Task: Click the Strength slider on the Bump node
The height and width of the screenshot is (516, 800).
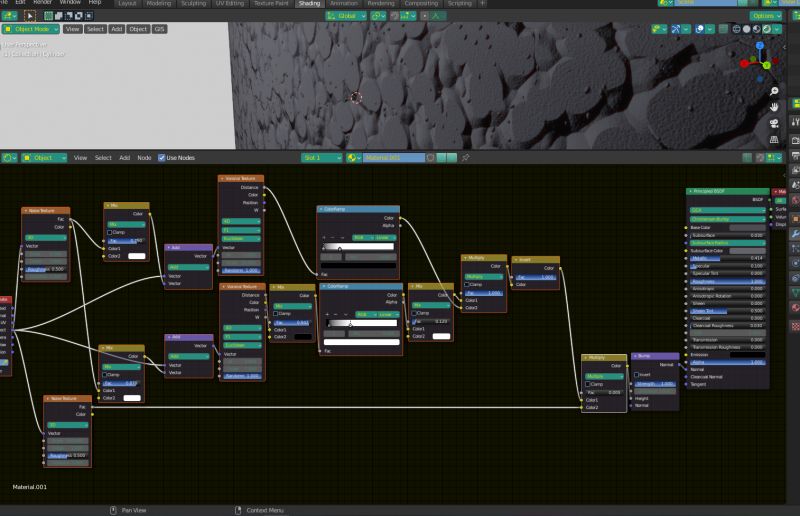Action: click(x=655, y=384)
